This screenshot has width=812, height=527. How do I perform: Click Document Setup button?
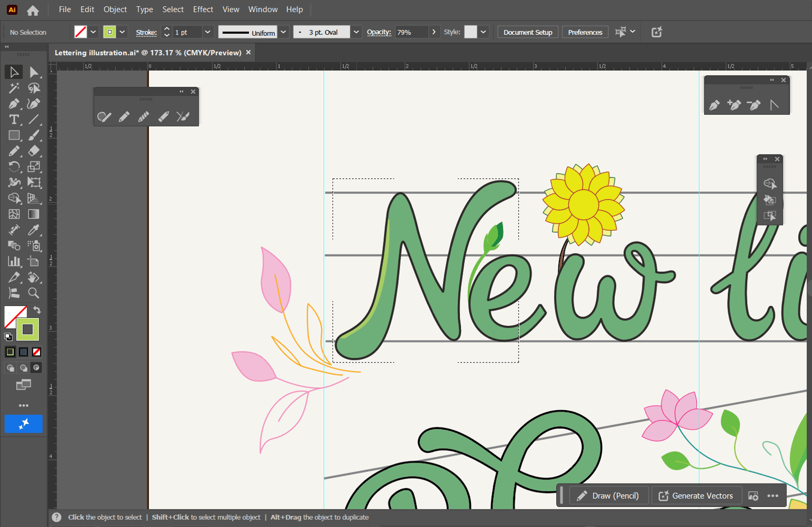coord(528,32)
